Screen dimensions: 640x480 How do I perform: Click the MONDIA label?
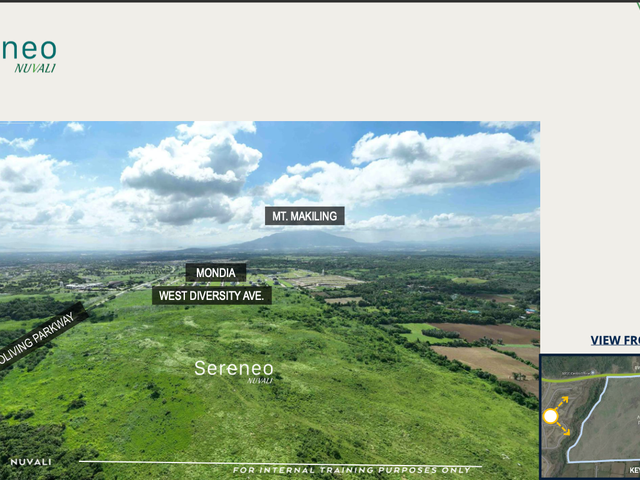216,273
